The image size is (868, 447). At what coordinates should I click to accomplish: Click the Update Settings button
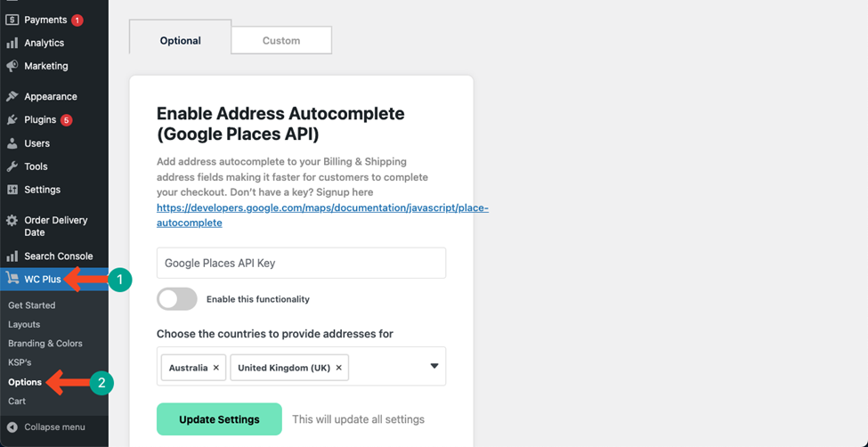[219, 419]
